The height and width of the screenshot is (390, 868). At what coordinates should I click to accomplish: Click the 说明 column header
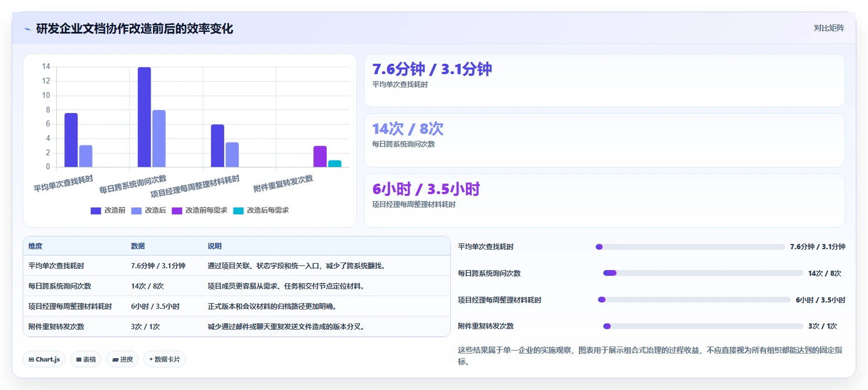coord(214,246)
